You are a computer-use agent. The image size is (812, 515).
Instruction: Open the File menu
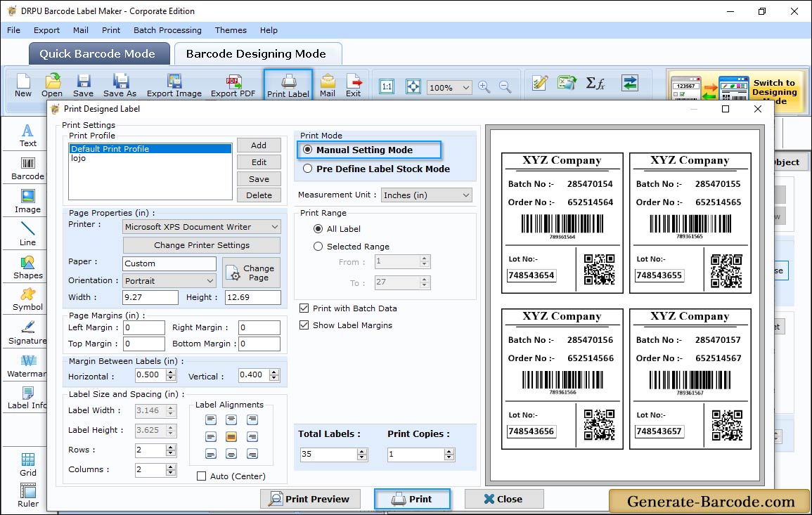tap(13, 30)
